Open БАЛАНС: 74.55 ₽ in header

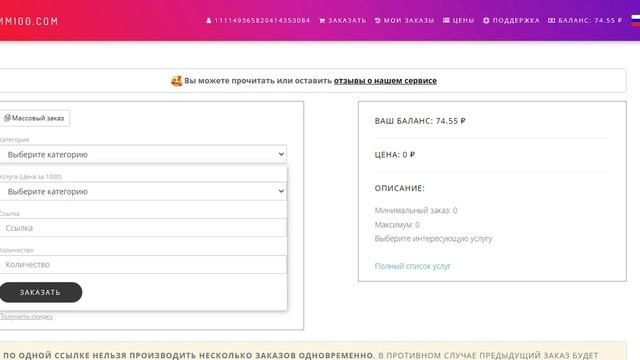tap(590, 20)
